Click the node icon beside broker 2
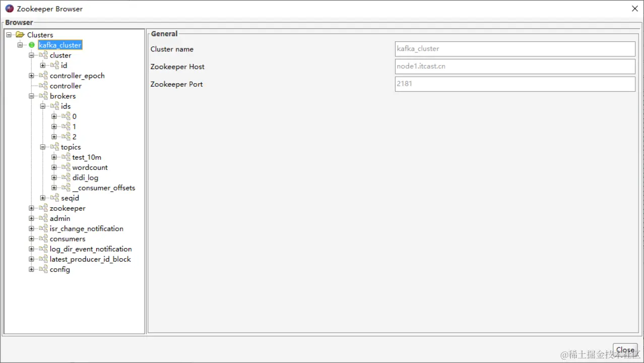The image size is (644, 363). [x=66, y=137]
